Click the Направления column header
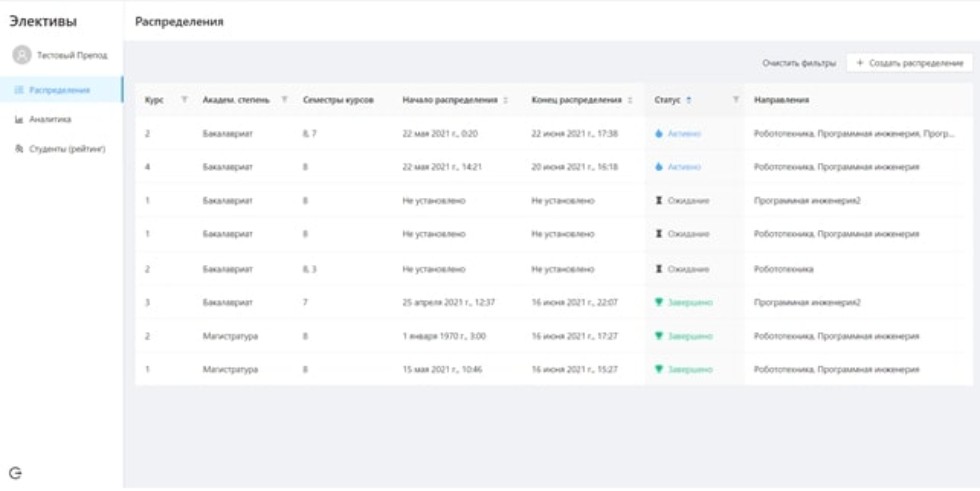This screenshot has height=491, width=980. coord(782,100)
